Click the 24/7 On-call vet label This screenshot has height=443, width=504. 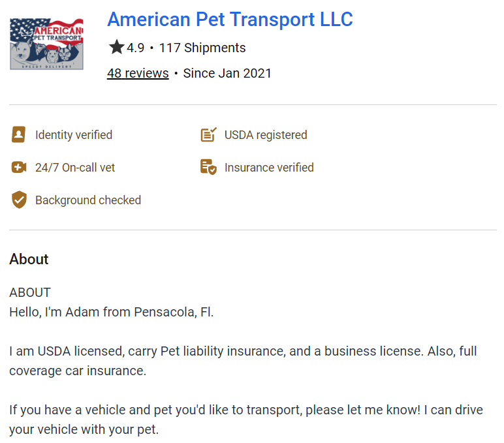(x=75, y=168)
